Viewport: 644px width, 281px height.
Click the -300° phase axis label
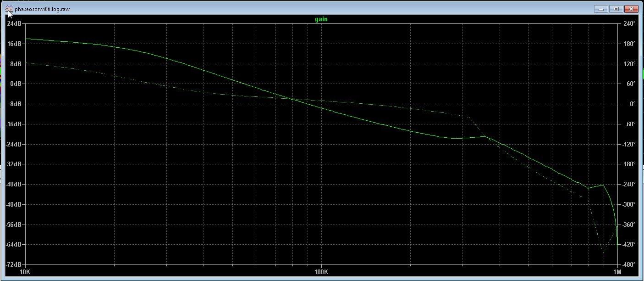(x=628, y=204)
